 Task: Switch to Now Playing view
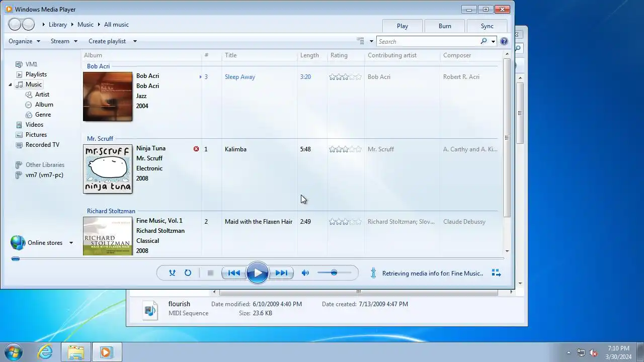(496, 273)
